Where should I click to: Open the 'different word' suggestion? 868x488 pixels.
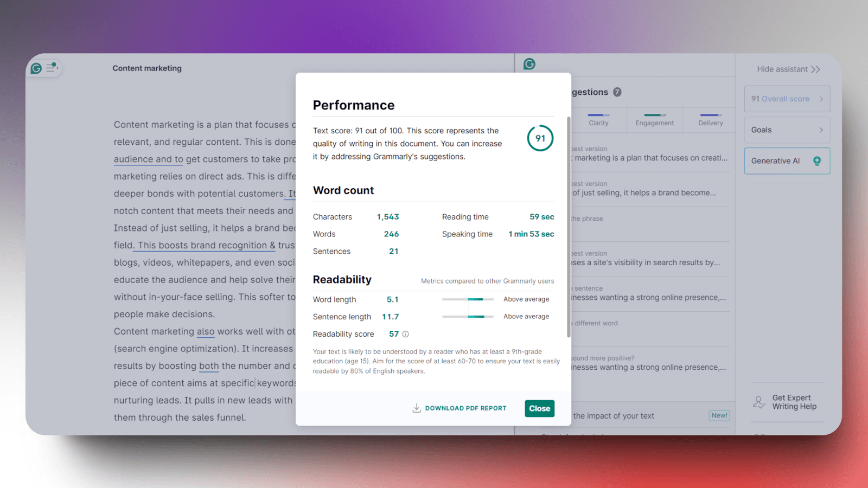click(650, 328)
